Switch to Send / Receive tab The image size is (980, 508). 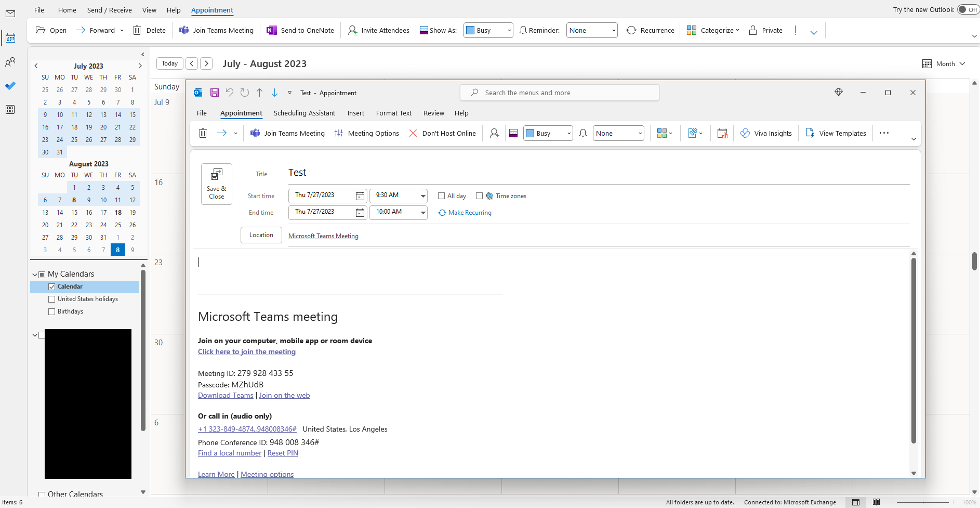[x=110, y=10]
